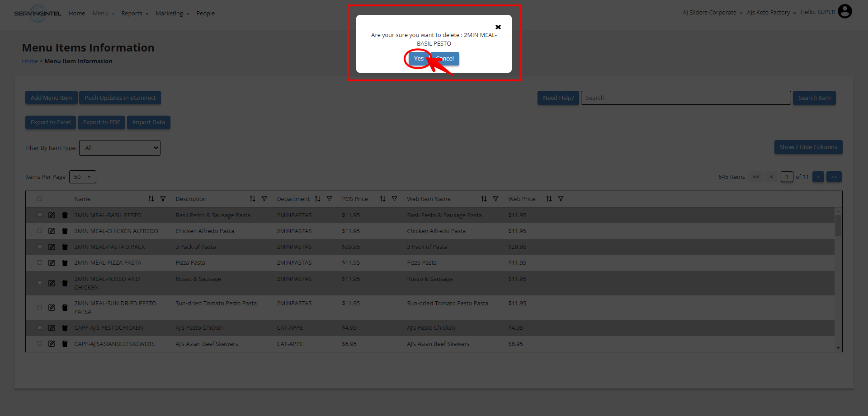Expand the Items Per Page dropdown

tap(82, 177)
